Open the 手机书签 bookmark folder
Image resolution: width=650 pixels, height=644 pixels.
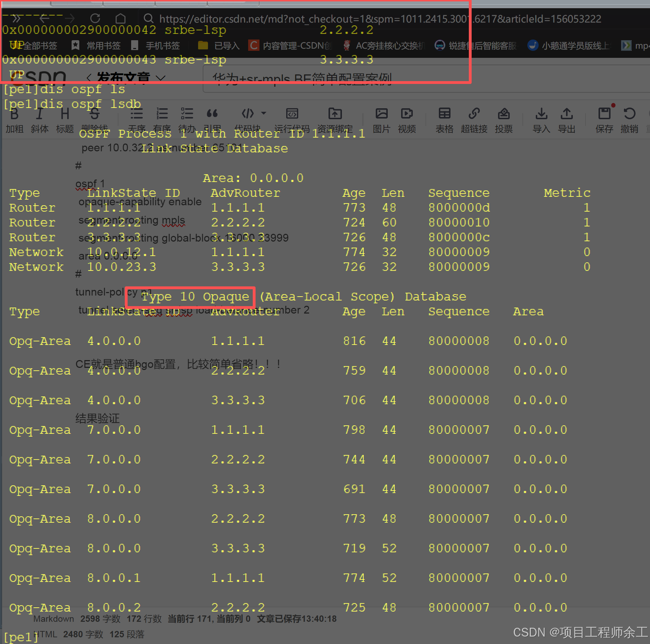pos(155,45)
